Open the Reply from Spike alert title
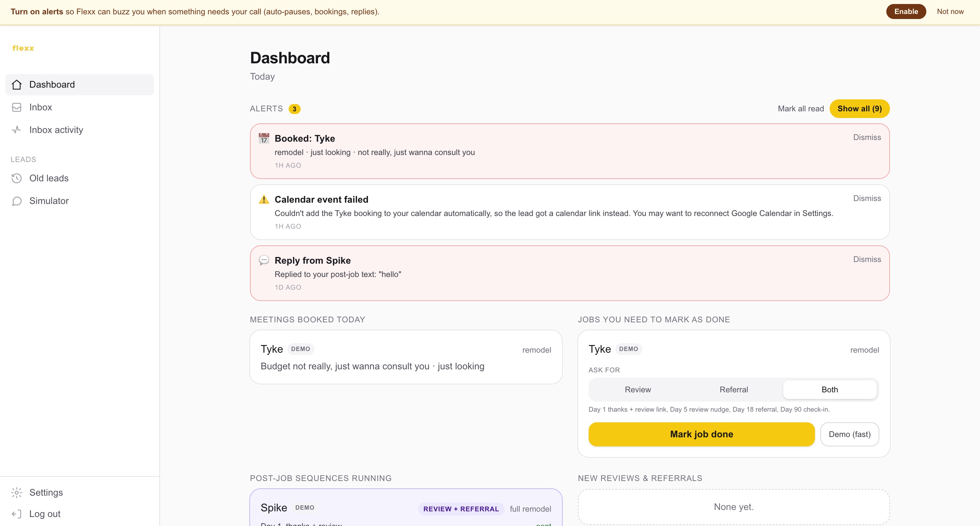 (x=313, y=261)
